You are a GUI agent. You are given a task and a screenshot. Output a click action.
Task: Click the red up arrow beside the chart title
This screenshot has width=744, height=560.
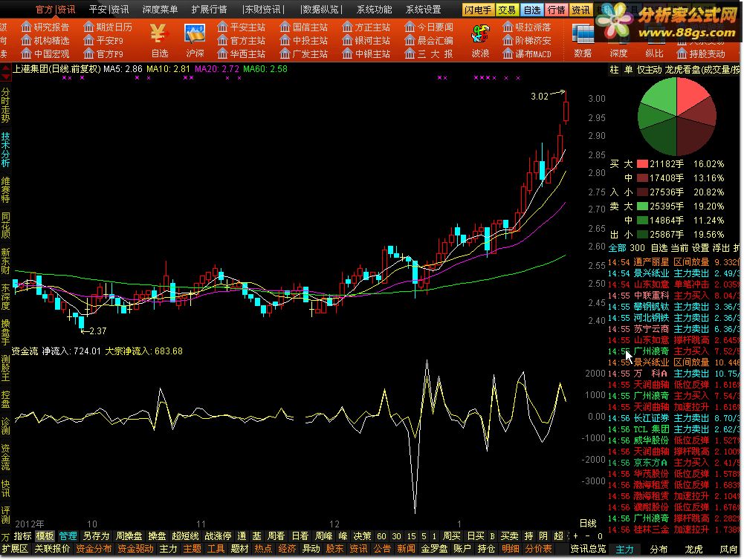tap(5, 69)
